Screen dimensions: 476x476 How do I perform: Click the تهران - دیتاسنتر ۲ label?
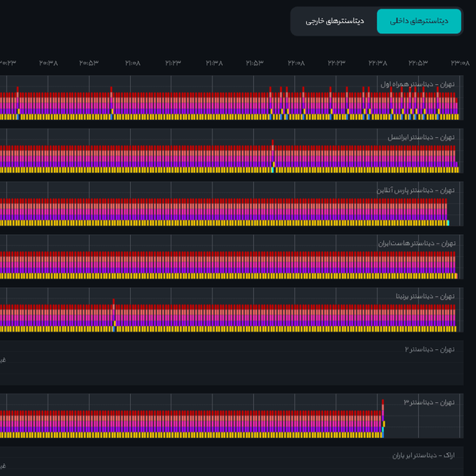429,349
